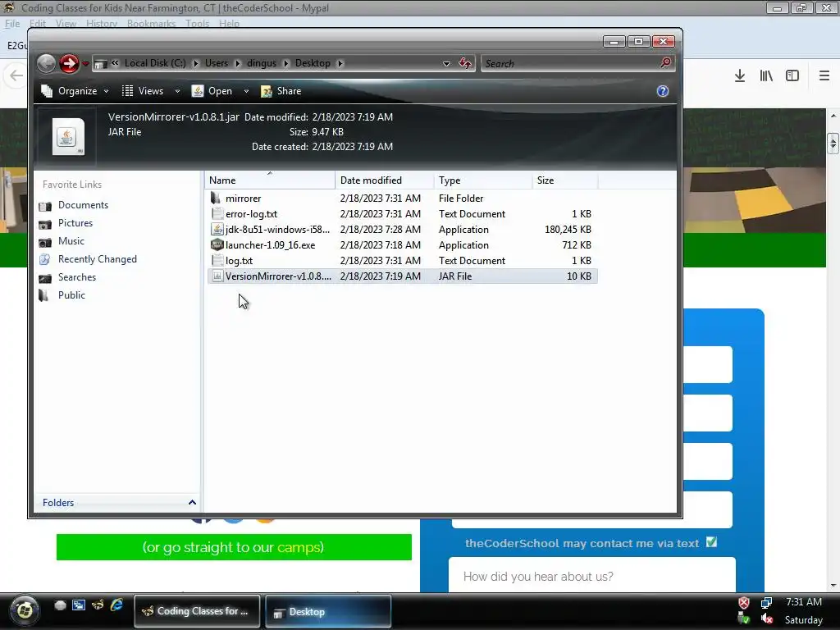The height and width of the screenshot is (630, 840).
Task: Sort files by Name column header
Action: 270,180
